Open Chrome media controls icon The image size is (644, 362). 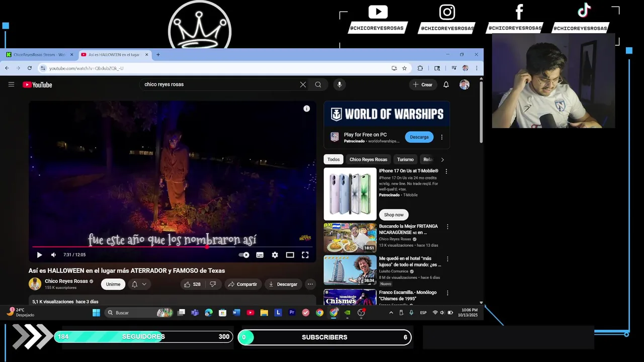(454, 68)
